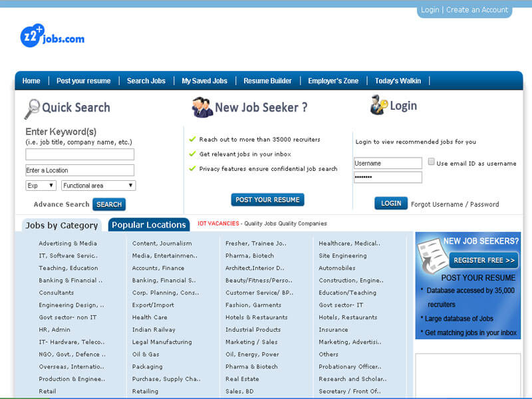Click IOT VACANCIES link
Screen dimensions: 532x399
218,223
